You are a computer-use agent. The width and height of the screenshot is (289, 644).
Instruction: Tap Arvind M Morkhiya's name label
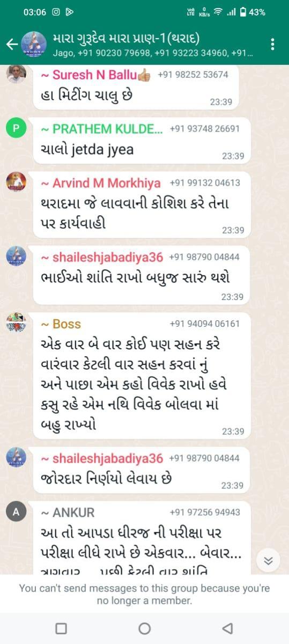tap(101, 183)
